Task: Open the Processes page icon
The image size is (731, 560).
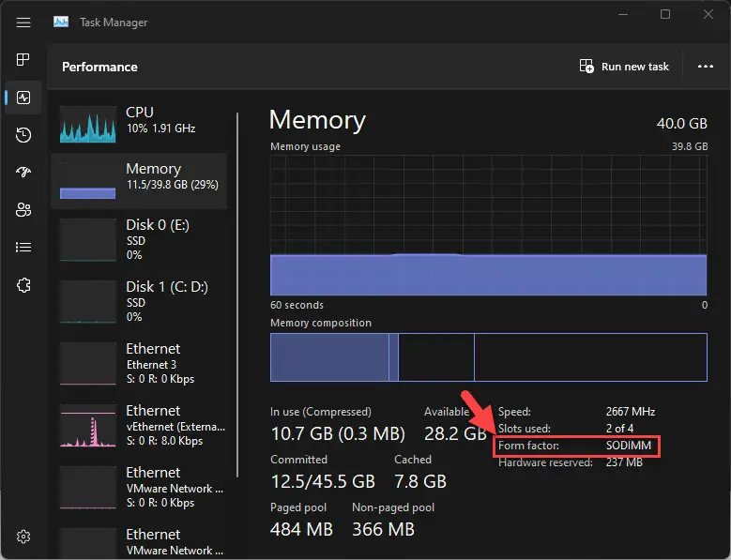Action: [23, 60]
